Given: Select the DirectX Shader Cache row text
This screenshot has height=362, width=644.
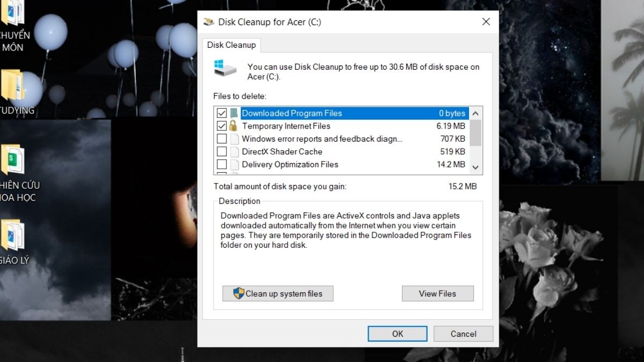Looking at the screenshot, I should click(282, 152).
